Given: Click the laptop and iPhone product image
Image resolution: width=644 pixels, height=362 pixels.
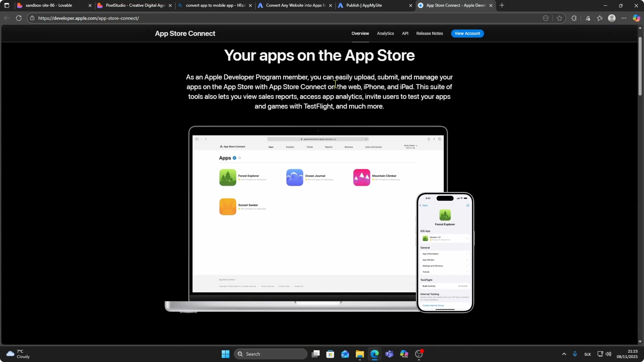Looking at the screenshot, I should 319,219.
